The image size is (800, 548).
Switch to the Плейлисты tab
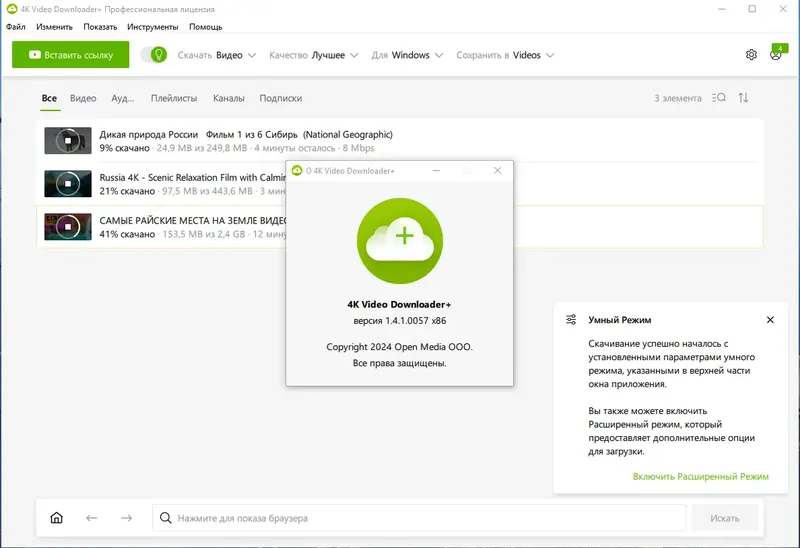[x=174, y=98]
